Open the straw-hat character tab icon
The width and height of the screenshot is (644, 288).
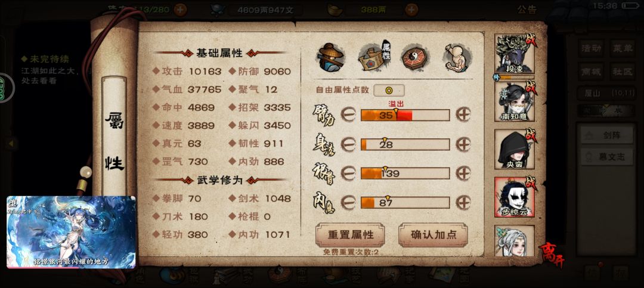point(330,57)
